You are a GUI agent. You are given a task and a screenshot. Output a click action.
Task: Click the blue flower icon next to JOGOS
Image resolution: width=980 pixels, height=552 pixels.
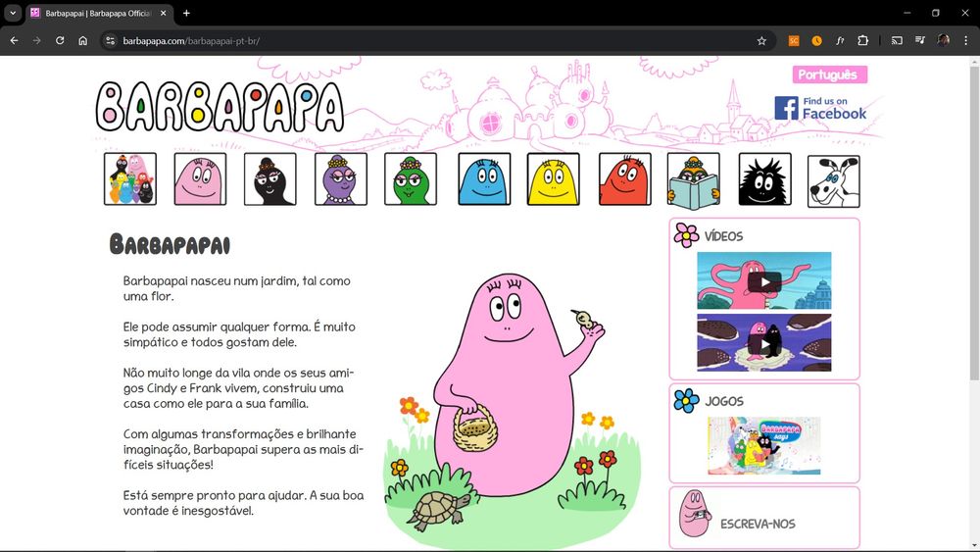tap(686, 401)
